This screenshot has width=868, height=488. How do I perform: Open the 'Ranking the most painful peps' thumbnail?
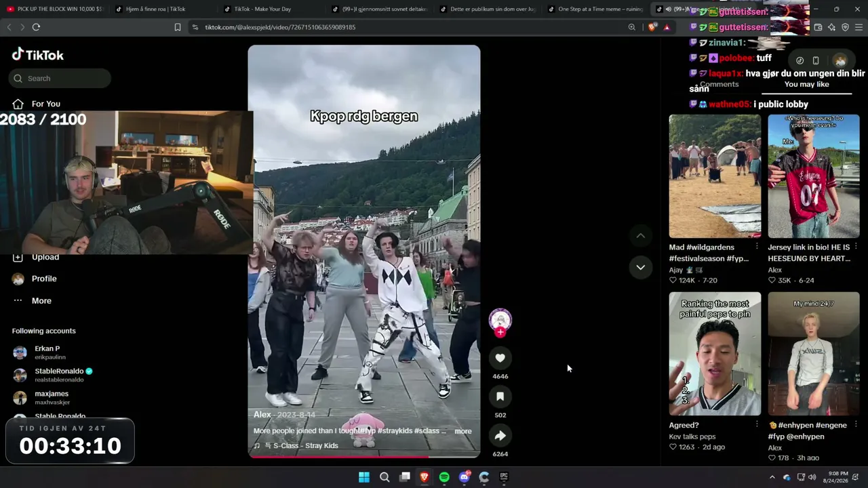[x=715, y=354]
